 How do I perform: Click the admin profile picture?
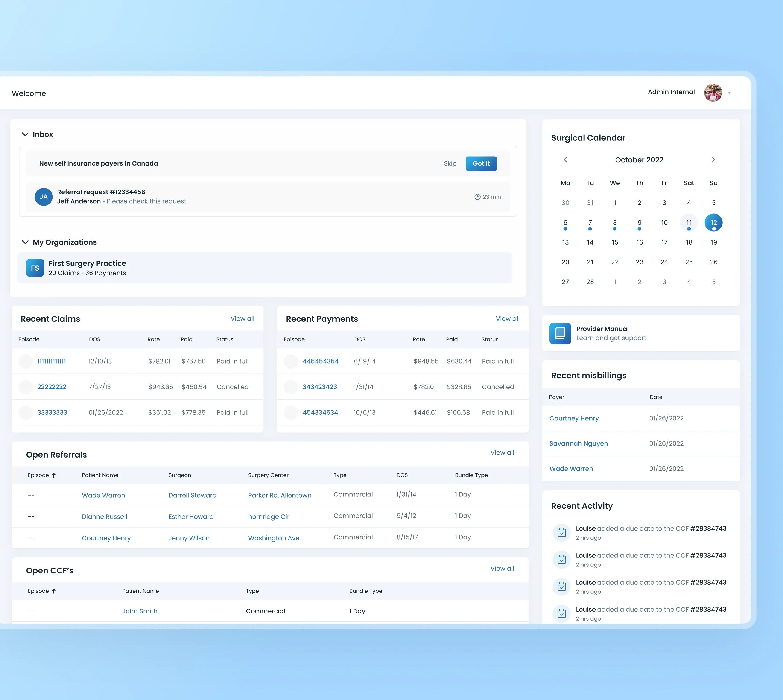(713, 92)
